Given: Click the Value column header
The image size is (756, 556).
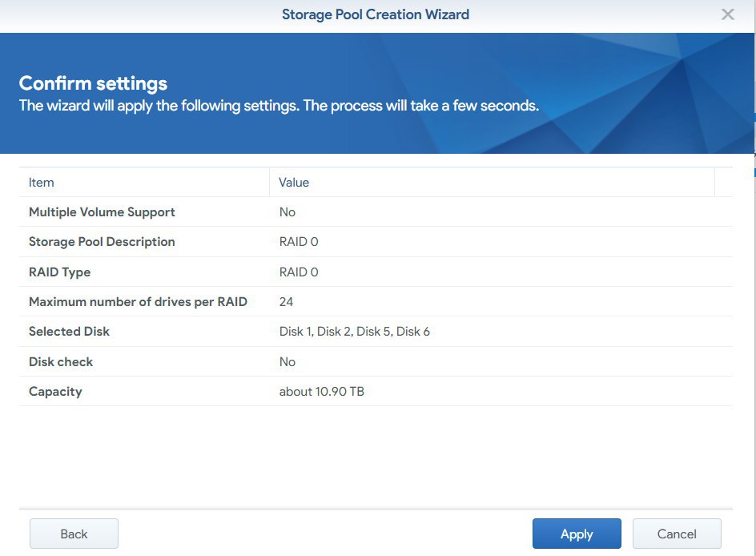Looking at the screenshot, I should point(294,183).
